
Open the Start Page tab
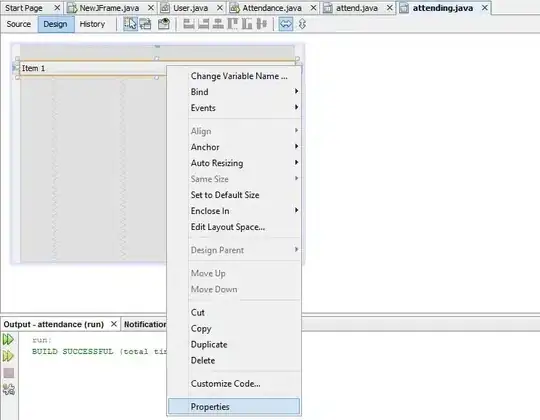(24, 8)
